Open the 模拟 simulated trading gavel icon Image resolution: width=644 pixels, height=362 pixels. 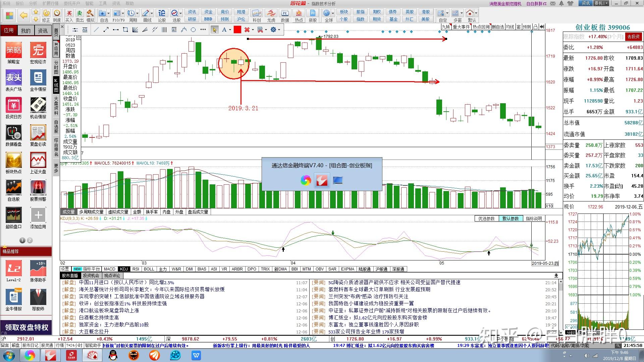[90, 16]
